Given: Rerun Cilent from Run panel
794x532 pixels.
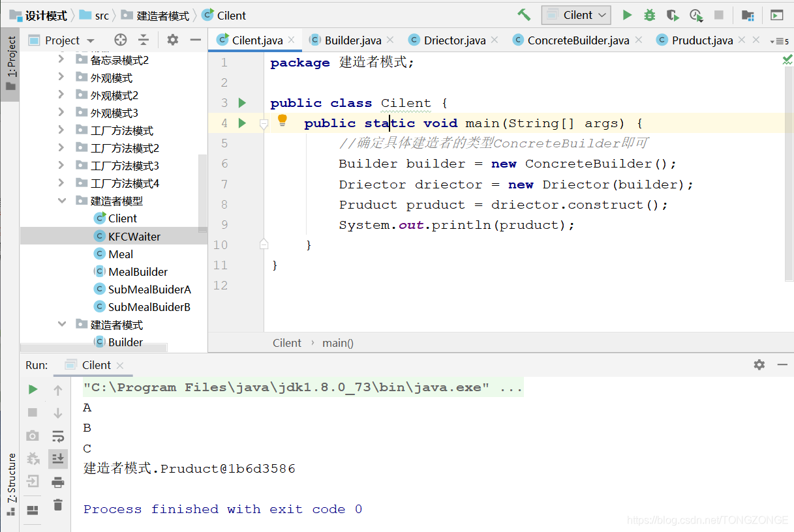Looking at the screenshot, I should coord(33,389).
